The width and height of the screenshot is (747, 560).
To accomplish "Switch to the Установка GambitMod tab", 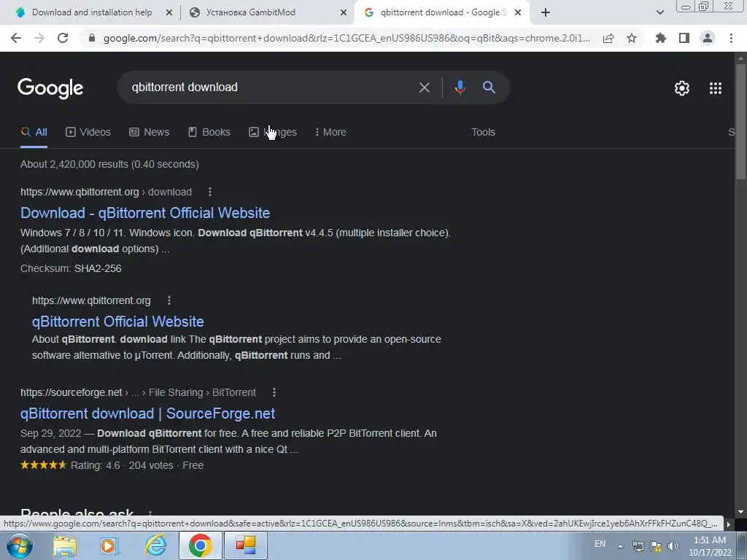I will (251, 12).
